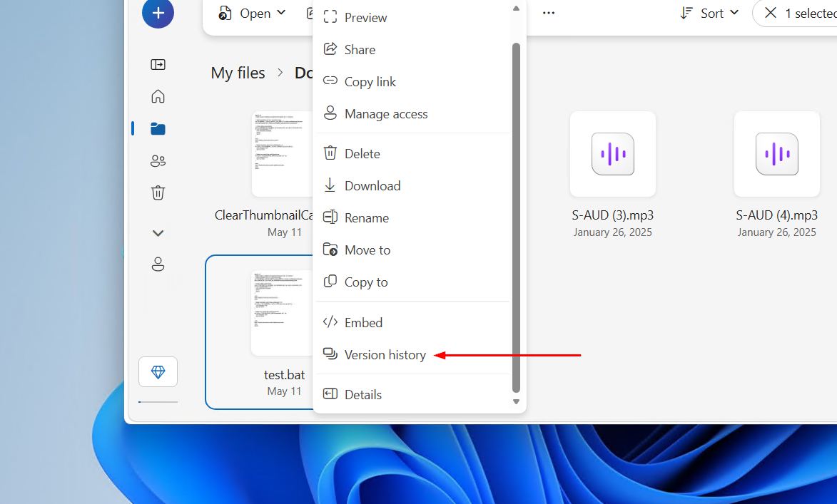Open the Open dropdown in toolbar

tap(252, 14)
